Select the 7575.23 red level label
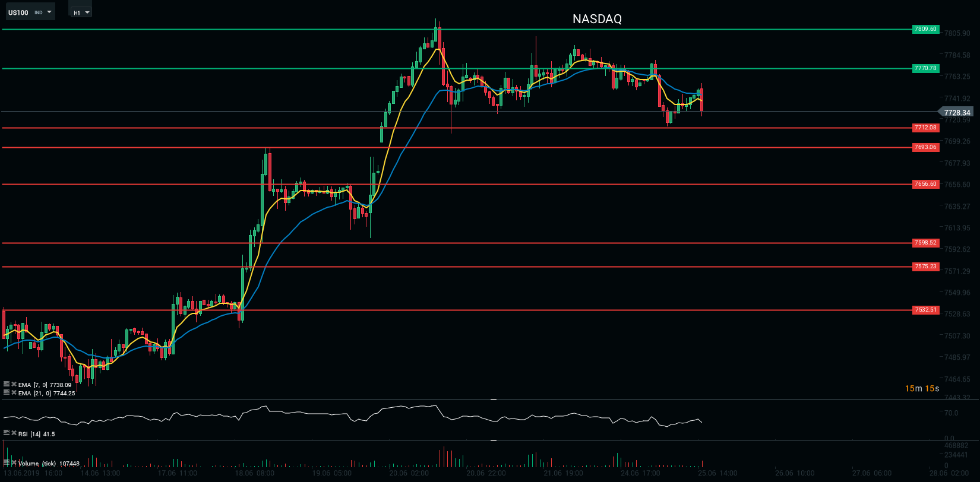Viewport: 980px width, 482px height. 925,267
